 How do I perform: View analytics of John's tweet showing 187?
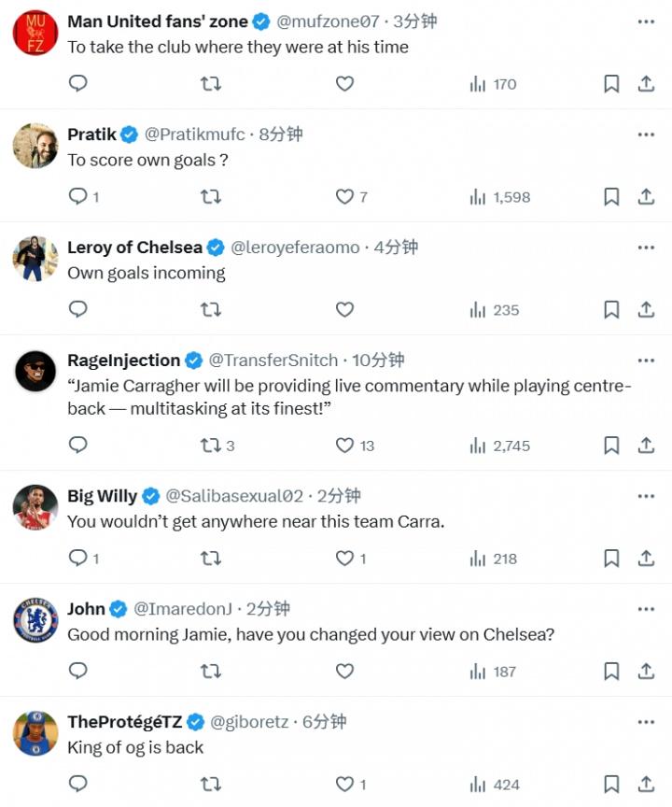click(493, 672)
